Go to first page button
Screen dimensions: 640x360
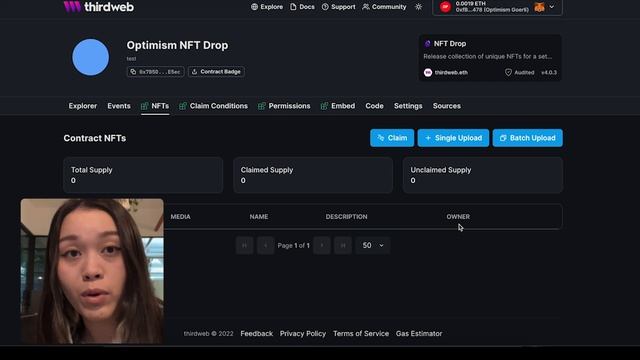(x=244, y=245)
